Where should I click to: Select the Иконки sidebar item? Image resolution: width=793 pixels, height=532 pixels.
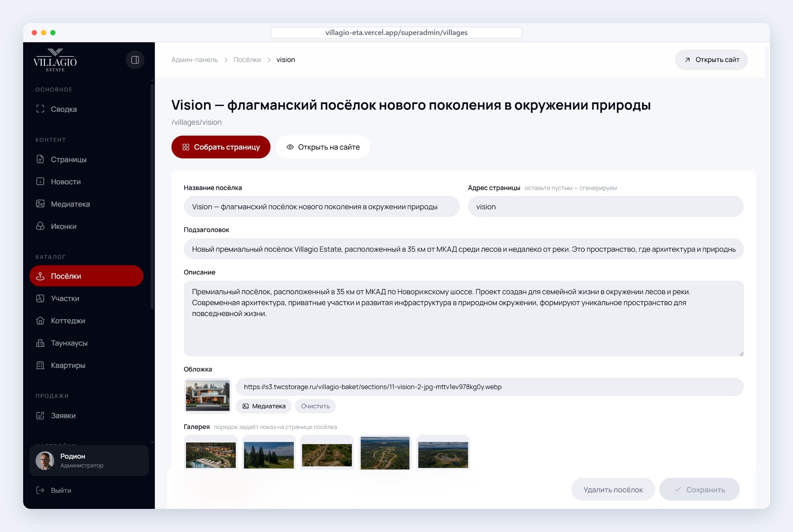pos(86,226)
